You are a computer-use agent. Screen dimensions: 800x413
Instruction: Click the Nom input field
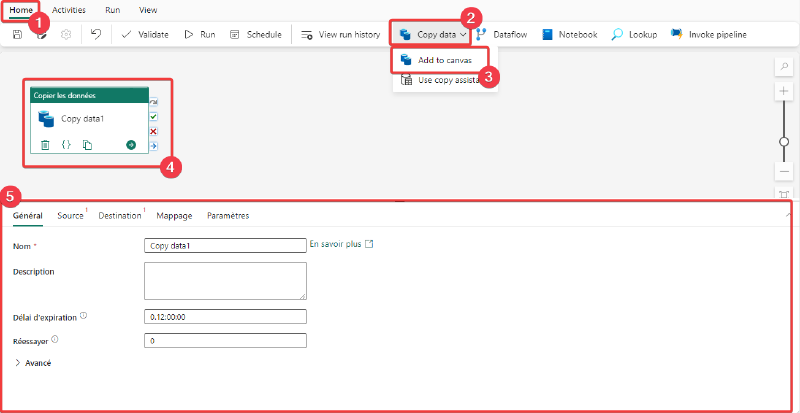(x=226, y=246)
